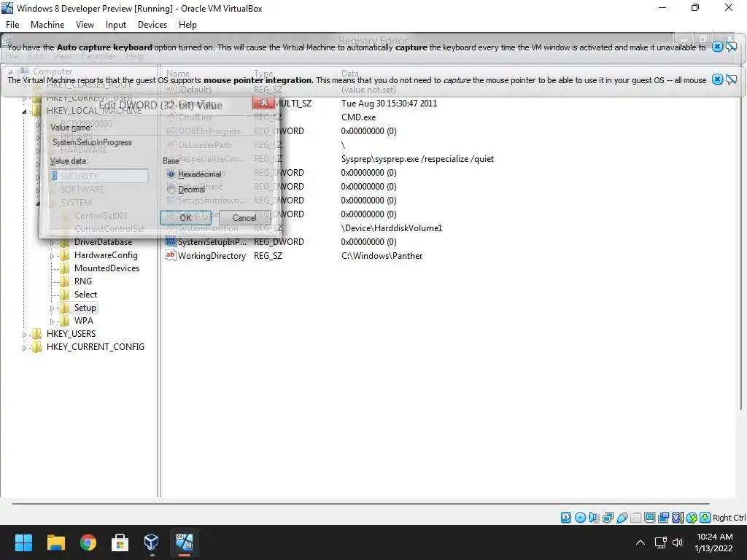Image resolution: width=747 pixels, height=560 pixels.
Task: Click the optical drive indicator in status bar
Action: (x=580, y=517)
